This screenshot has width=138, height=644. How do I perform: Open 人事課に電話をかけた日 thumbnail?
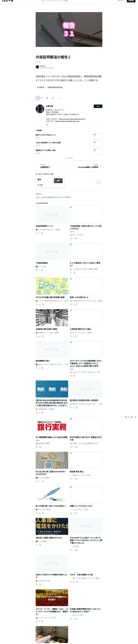(x=52, y=526)
